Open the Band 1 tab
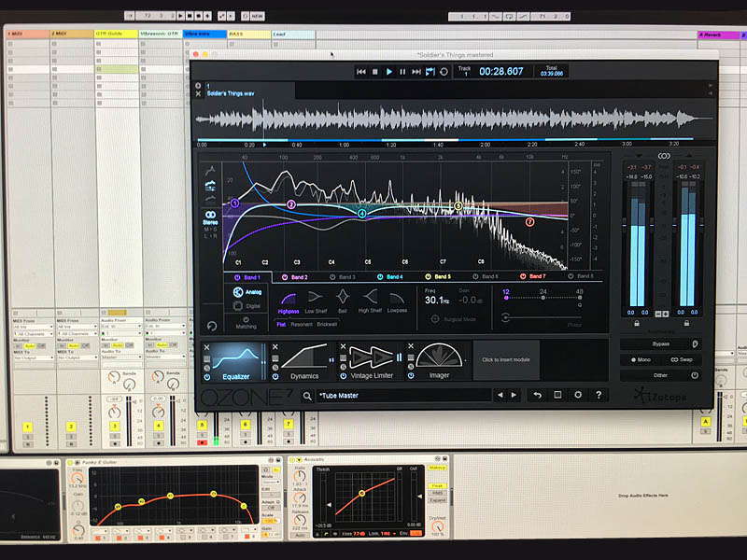Viewport: 747px width, 560px height. [x=247, y=277]
